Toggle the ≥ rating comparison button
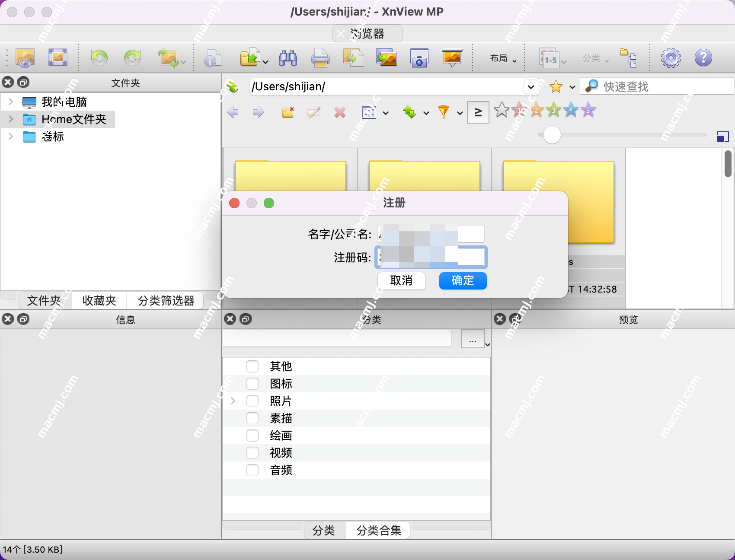The image size is (735, 560). [x=478, y=112]
